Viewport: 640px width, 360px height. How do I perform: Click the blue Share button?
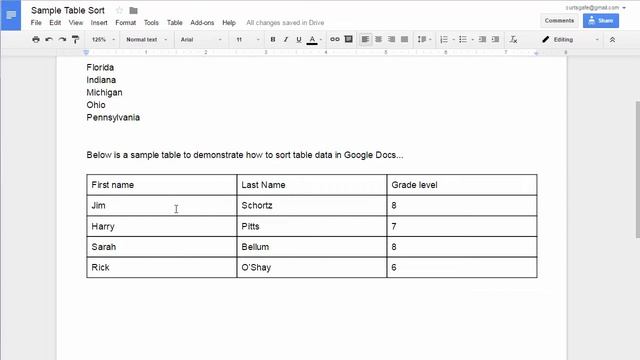(x=601, y=20)
